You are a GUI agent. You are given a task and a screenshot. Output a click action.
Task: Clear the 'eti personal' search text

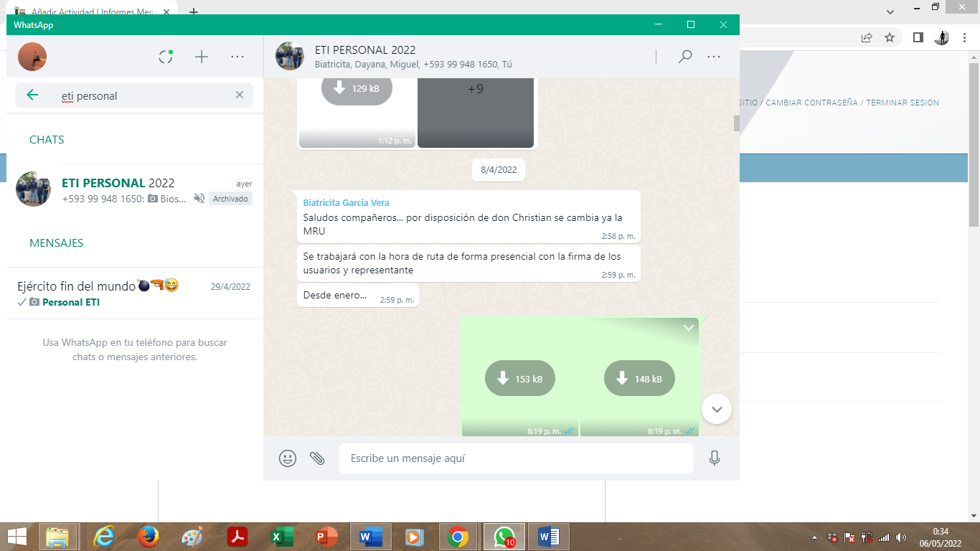240,95
